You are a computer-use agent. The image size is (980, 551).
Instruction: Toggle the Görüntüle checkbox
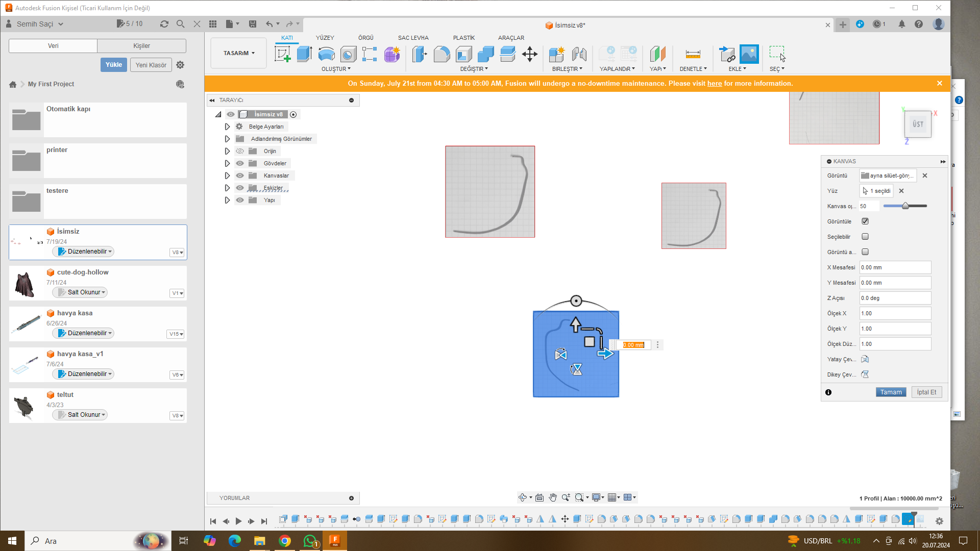coord(865,221)
